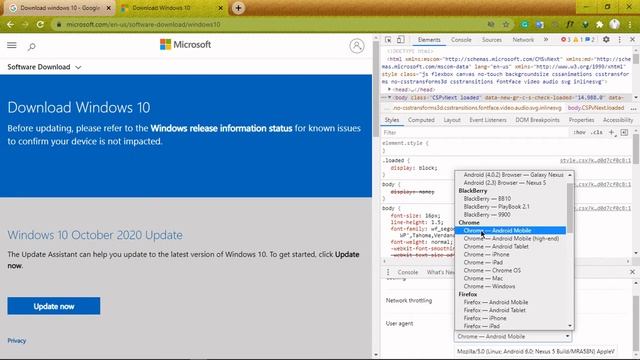This screenshot has height=360, width=640.
Task: Click the red error count badge
Action: [566, 40]
